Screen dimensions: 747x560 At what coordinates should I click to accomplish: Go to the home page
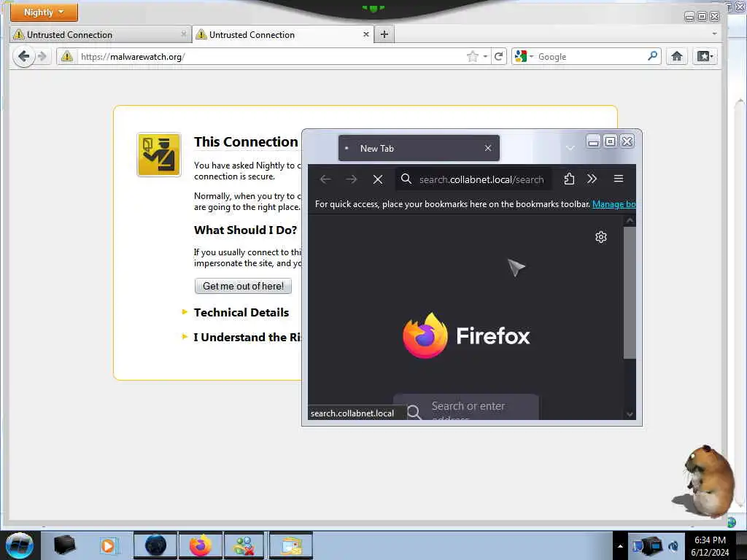[x=676, y=57]
